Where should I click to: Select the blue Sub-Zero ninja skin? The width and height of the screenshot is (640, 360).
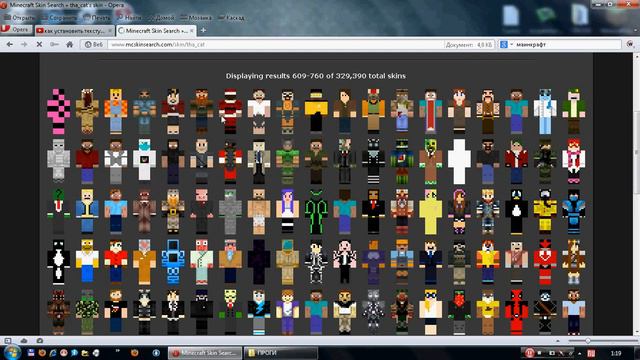tap(573, 212)
